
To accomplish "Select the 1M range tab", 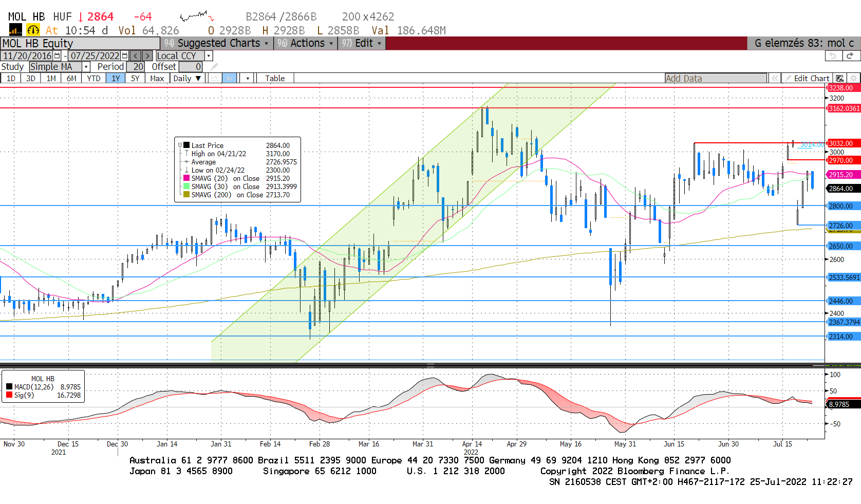I will [x=51, y=78].
